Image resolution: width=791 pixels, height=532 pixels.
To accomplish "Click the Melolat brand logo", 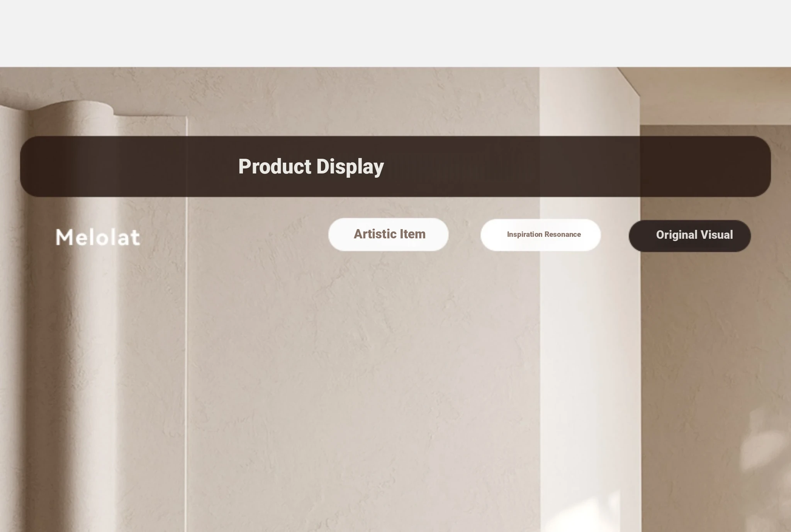I will pyautogui.click(x=98, y=237).
